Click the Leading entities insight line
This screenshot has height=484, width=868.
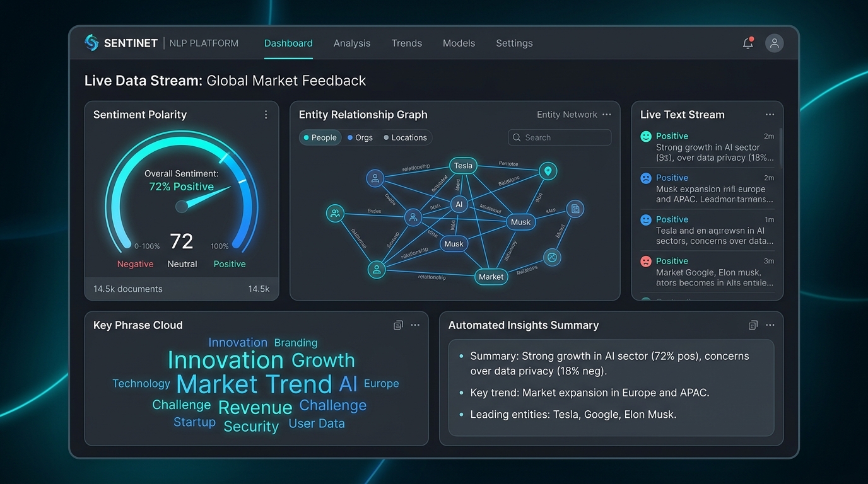tap(573, 415)
